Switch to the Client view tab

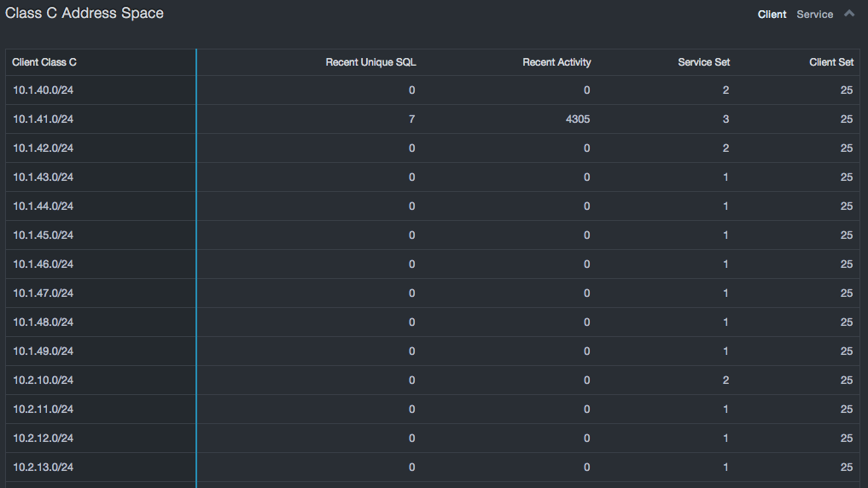coord(772,15)
